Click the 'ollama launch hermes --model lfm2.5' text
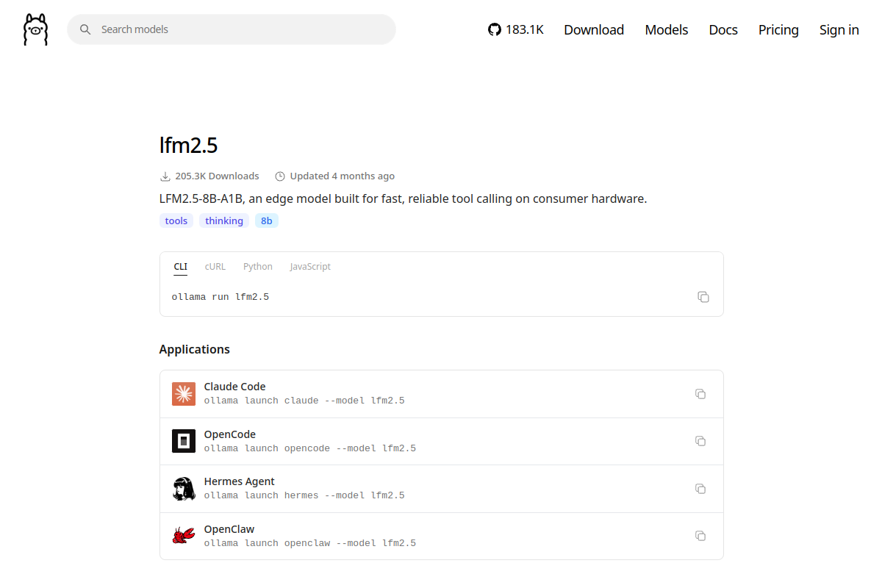The width and height of the screenshot is (882, 588). pyautogui.click(x=304, y=495)
